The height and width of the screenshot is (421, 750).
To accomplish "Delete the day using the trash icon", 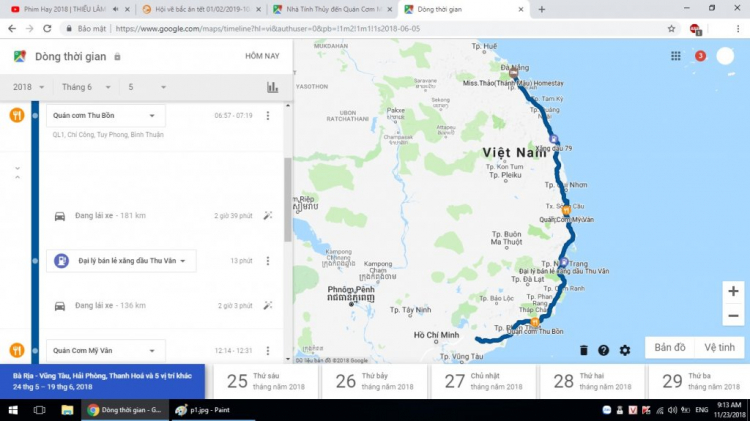I will coord(584,350).
